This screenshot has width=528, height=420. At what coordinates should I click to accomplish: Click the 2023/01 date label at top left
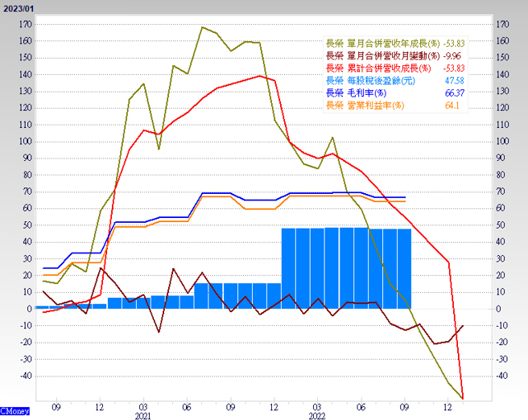(19, 6)
